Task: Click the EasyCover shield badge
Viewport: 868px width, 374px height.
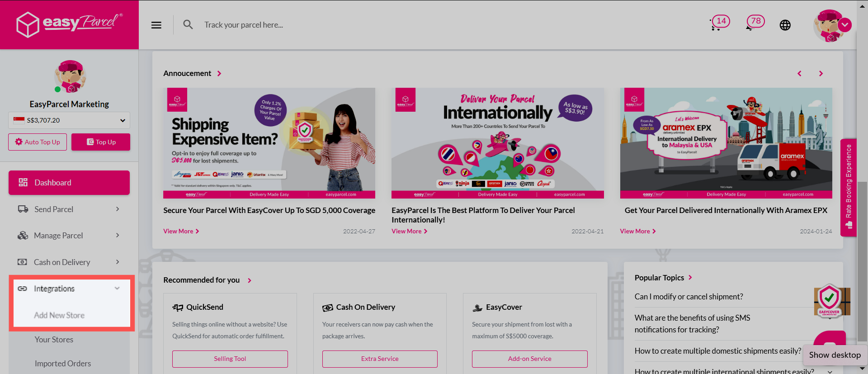Action: (x=830, y=301)
